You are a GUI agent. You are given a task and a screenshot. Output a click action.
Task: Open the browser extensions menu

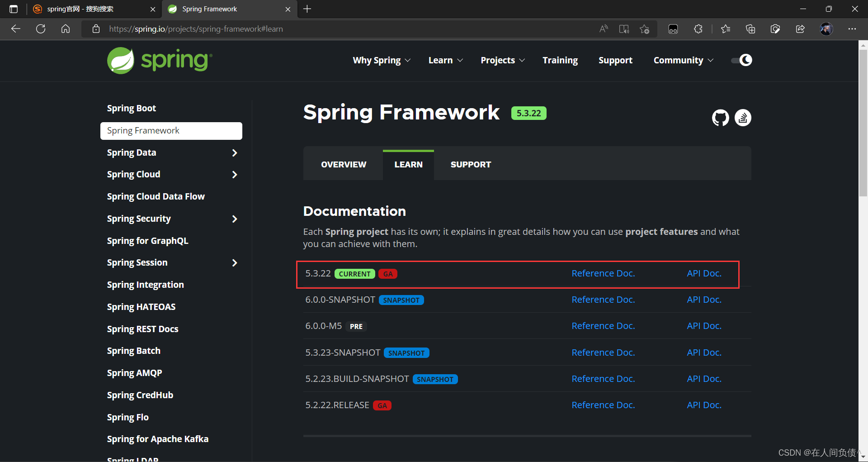pyautogui.click(x=698, y=29)
